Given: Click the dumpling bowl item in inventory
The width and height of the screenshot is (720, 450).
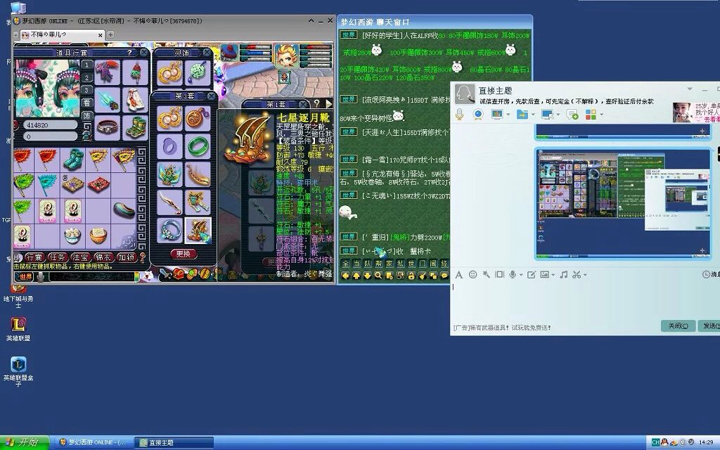Looking at the screenshot, I should [73, 236].
